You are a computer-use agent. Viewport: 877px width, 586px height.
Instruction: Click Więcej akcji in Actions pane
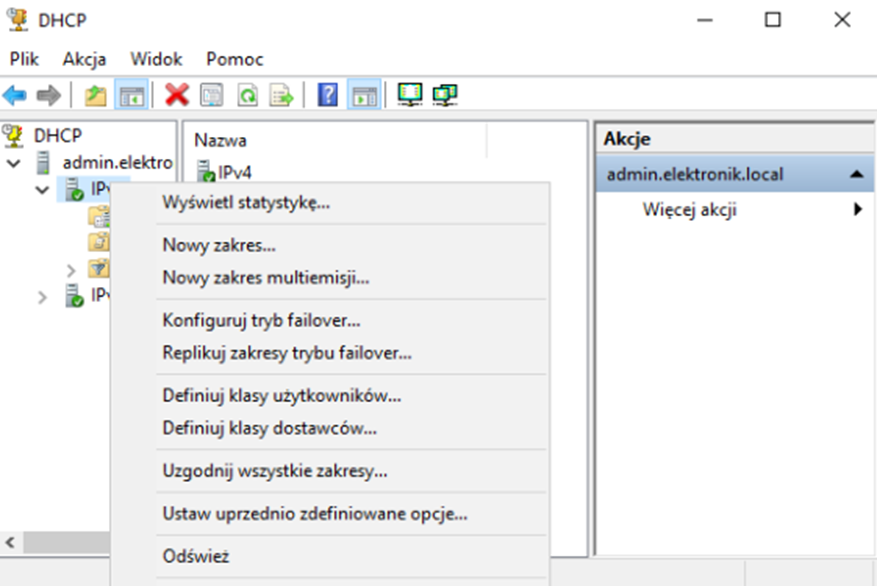689,210
